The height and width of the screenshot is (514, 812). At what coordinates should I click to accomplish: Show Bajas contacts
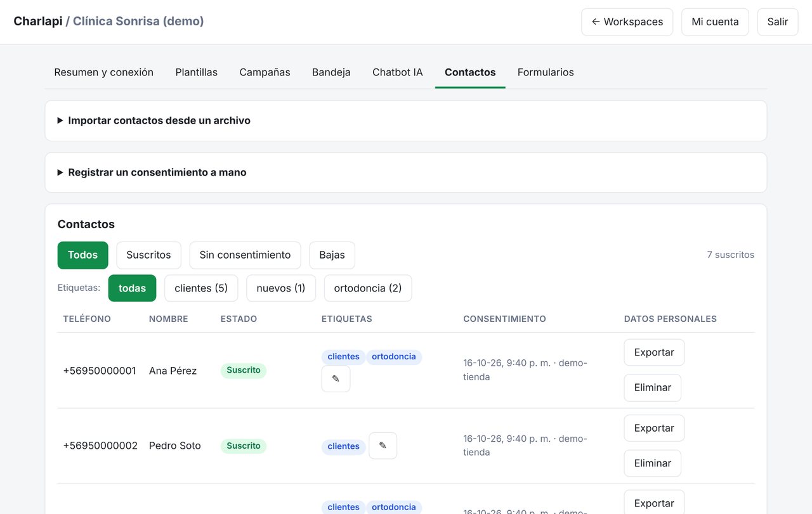(x=332, y=255)
